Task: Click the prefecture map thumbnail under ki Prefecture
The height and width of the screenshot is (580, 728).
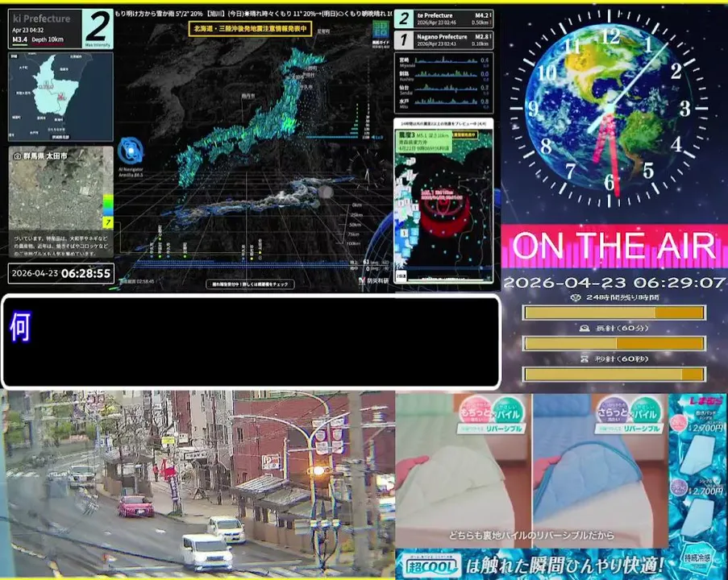Action: [x=60, y=97]
